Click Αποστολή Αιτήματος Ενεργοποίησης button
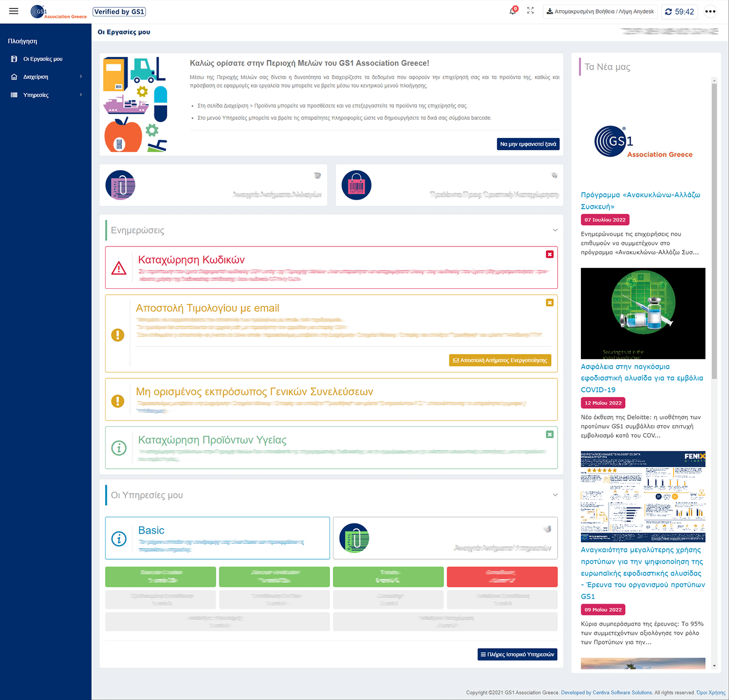This screenshot has width=729, height=700. point(500,360)
